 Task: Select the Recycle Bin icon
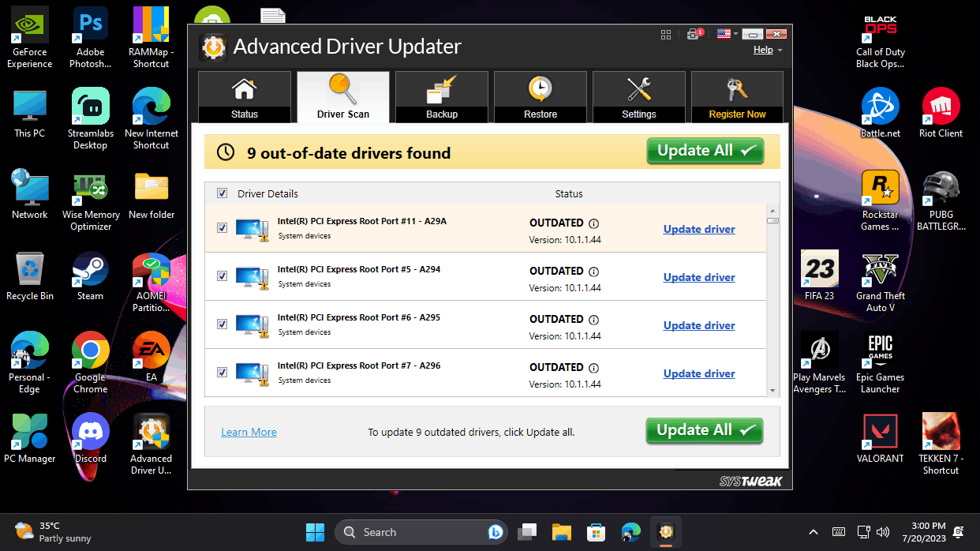point(30,276)
